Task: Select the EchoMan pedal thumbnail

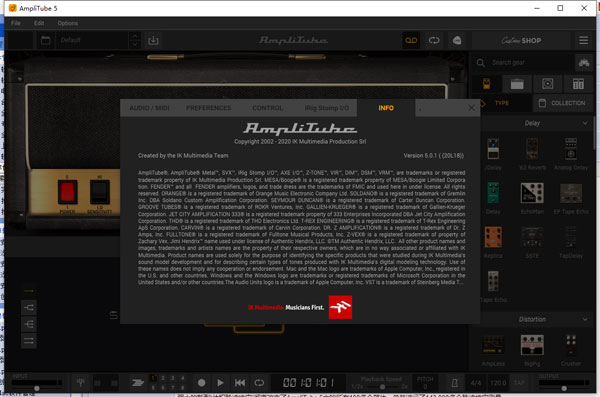Action: point(532,193)
